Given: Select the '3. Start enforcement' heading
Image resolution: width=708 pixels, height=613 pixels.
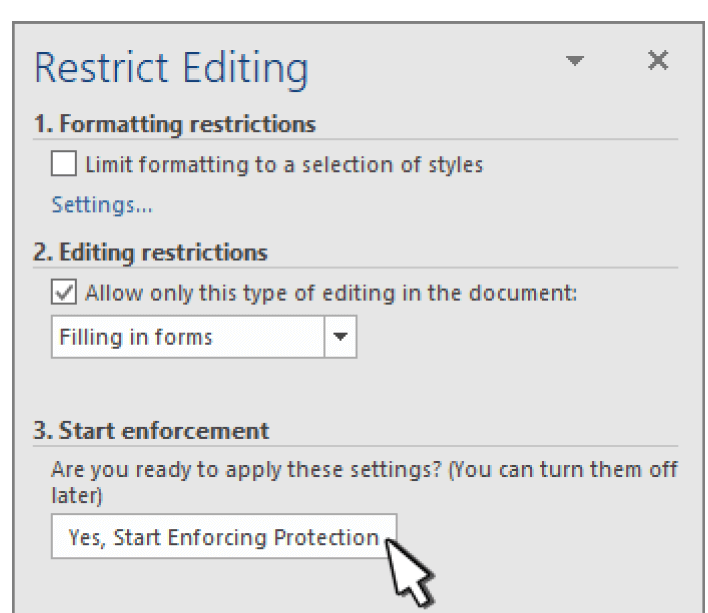Looking at the screenshot, I should tap(151, 430).
